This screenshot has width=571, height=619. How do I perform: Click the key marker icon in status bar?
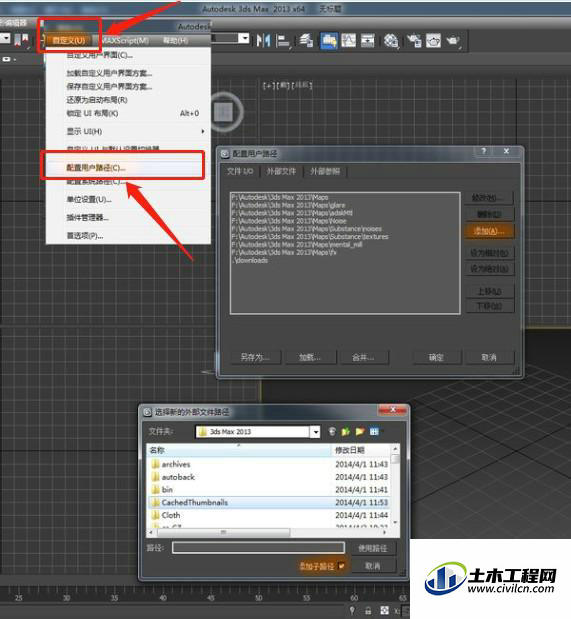352,610
